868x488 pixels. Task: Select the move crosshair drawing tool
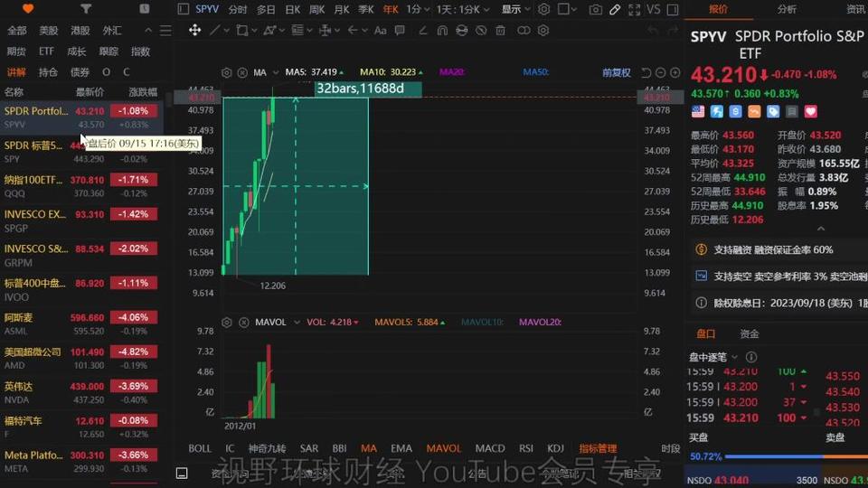(195, 31)
